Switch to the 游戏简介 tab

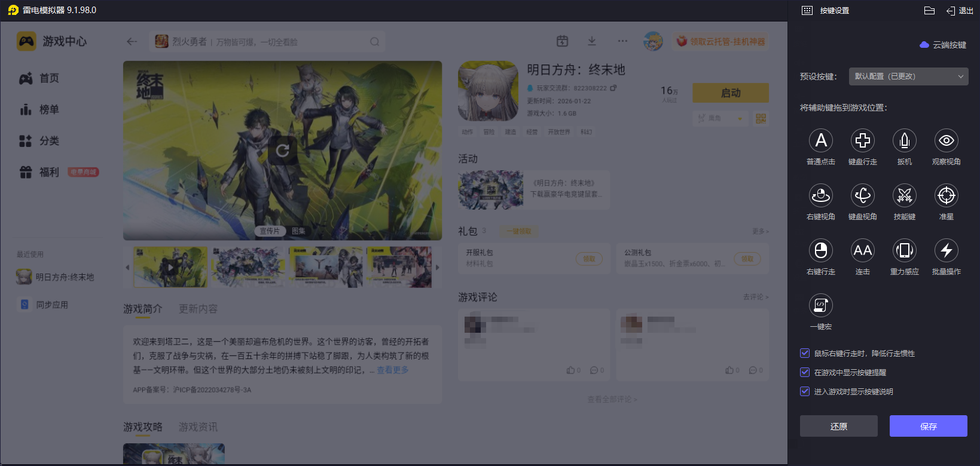143,309
